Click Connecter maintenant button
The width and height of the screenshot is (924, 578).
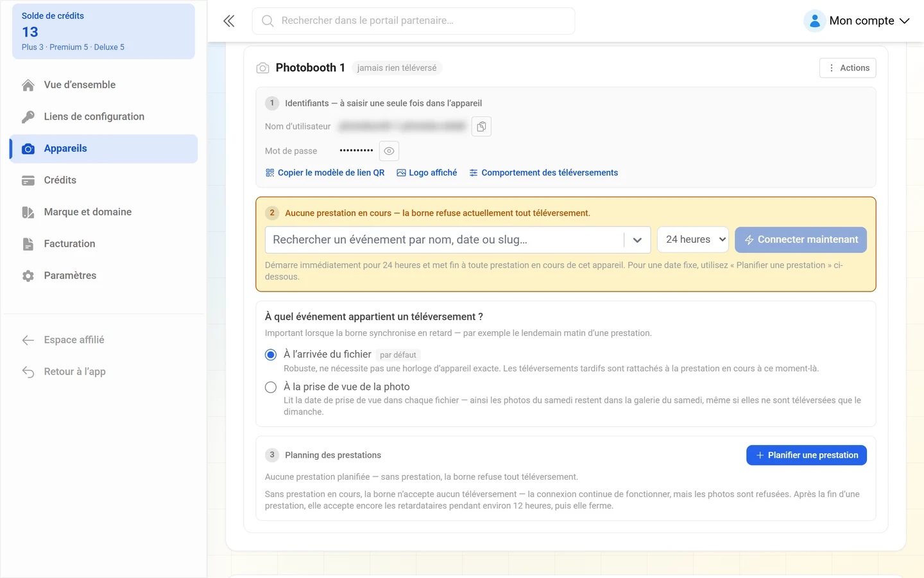point(801,240)
